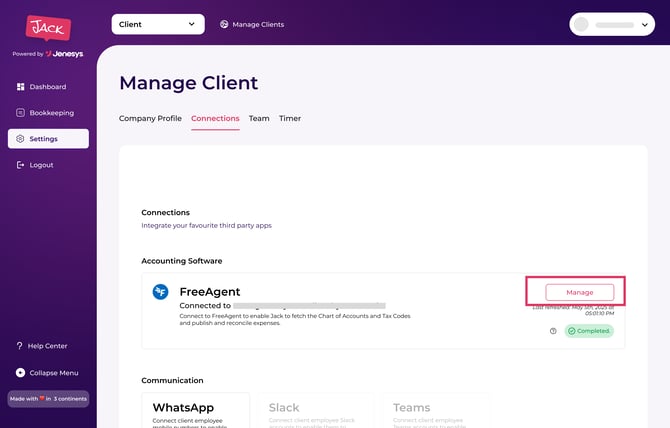Open the user account dropdown menu
The width and height of the screenshot is (670, 428).
coord(612,24)
